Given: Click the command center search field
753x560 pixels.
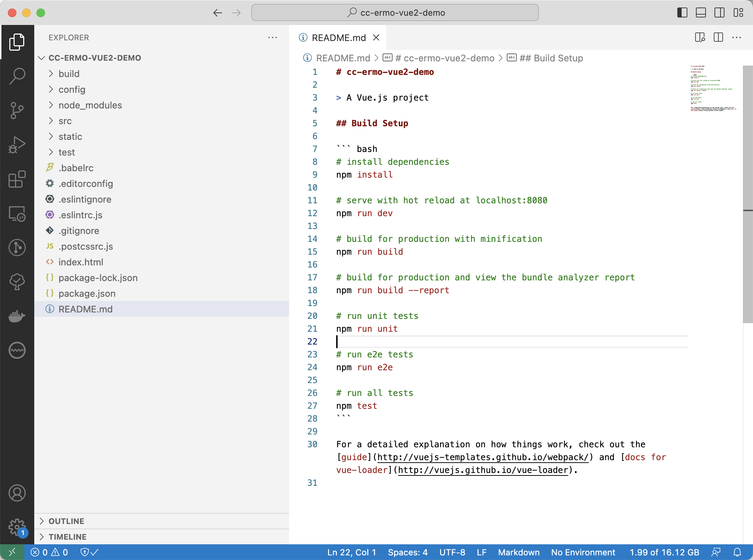Looking at the screenshot, I should pyautogui.click(x=395, y=13).
